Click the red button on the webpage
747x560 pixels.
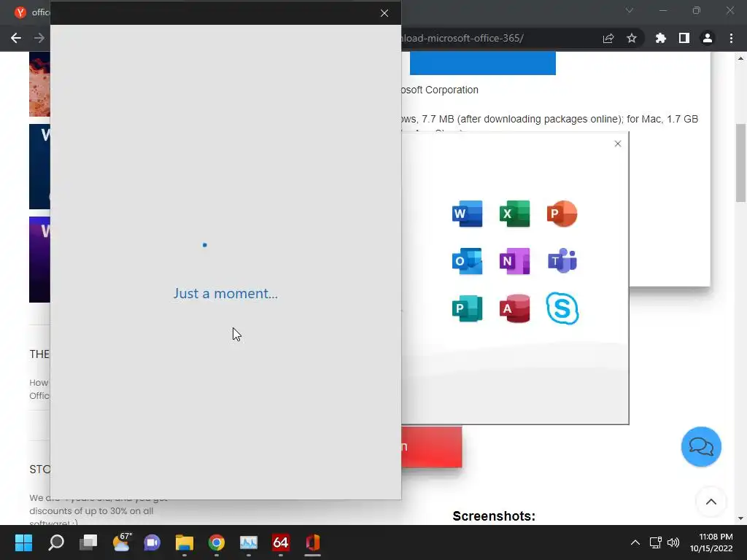tap(432, 447)
